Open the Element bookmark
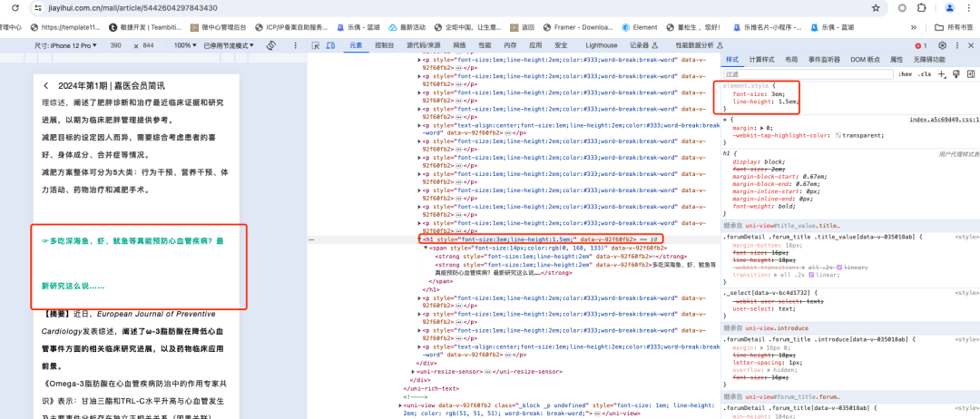Viewport: 980px width, 419px height. 640,27
